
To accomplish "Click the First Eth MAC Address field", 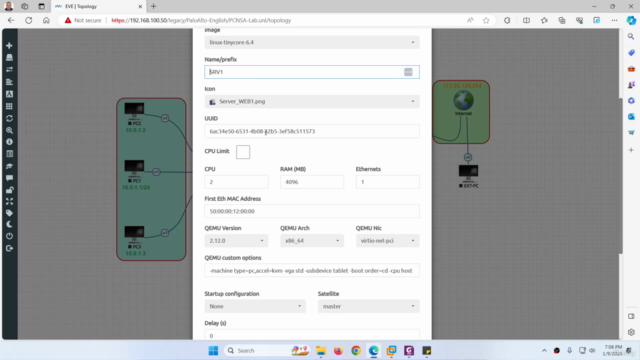I will click(312, 211).
